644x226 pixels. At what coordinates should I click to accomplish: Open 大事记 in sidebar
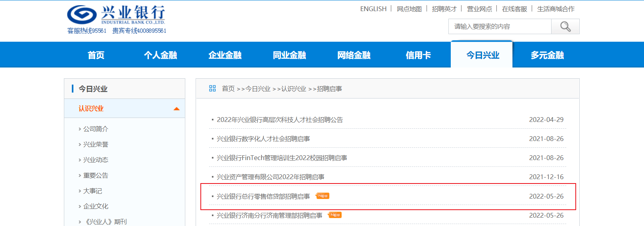pos(92,191)
